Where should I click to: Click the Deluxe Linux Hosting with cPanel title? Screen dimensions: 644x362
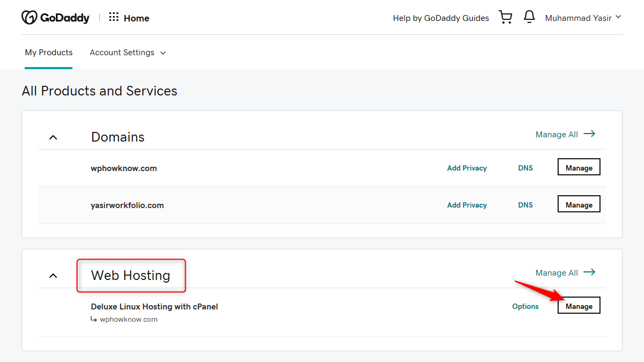155,307
